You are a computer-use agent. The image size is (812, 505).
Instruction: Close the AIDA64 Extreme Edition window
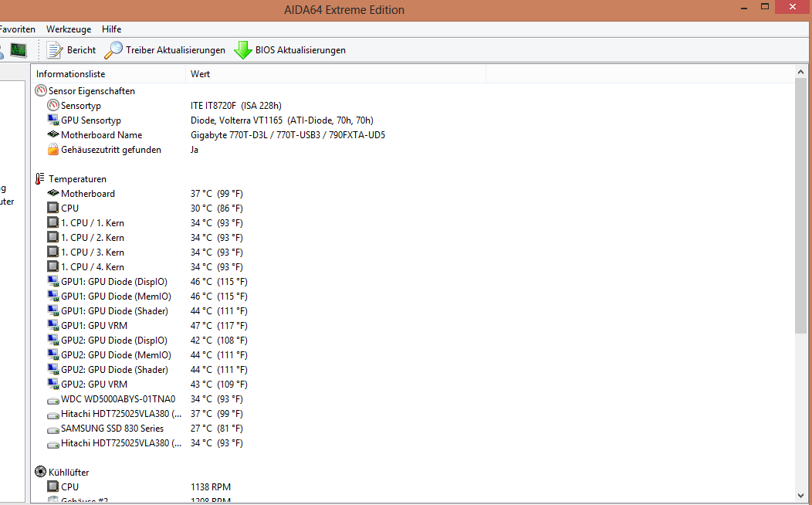pos(793,7)
